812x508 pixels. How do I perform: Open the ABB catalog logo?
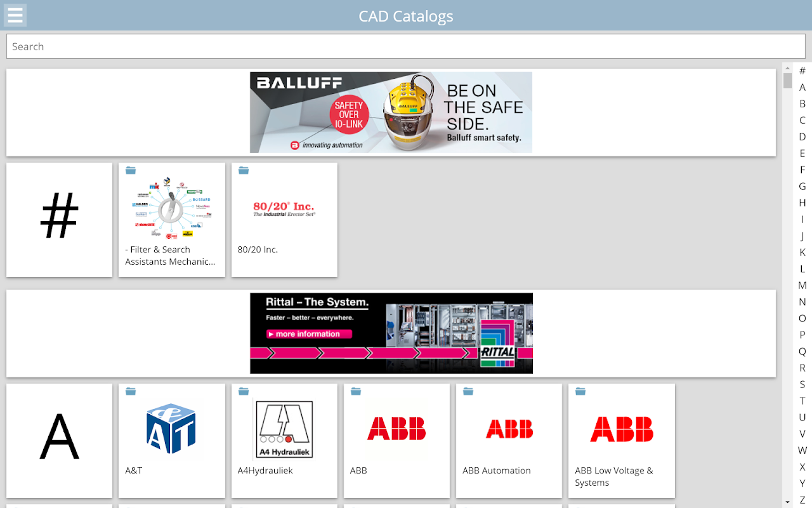click(x=396, y=429)
